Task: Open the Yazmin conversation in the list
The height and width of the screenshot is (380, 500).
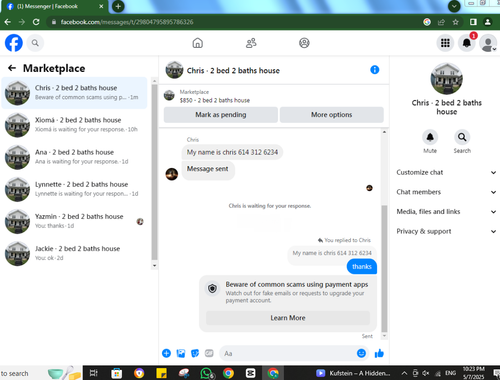Action: pos(75,221)
